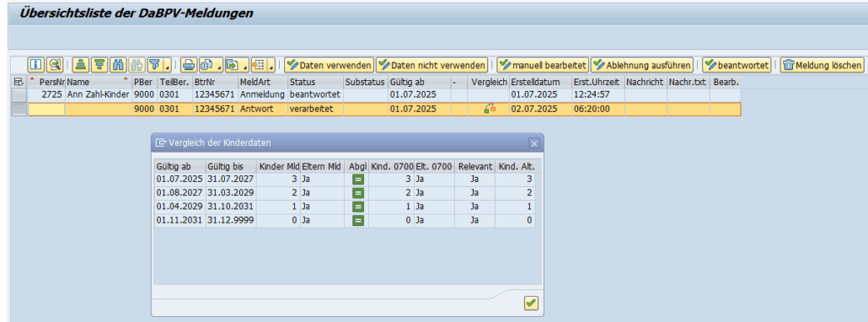The height and width of the screenshot is (322, 868).
Task: Click the Anmeldung cell
Action: click(262, 94)
